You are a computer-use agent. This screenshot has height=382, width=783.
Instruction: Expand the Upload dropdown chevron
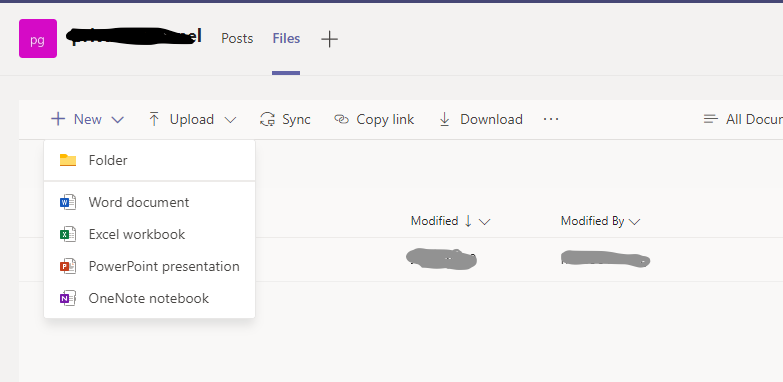[230, 120]
